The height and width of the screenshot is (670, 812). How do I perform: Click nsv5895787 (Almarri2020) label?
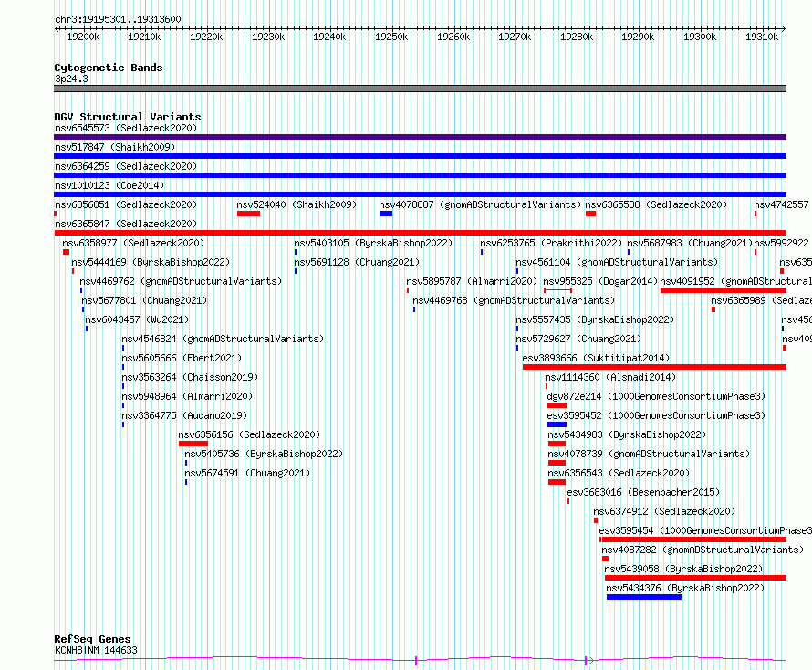(472, 281)
